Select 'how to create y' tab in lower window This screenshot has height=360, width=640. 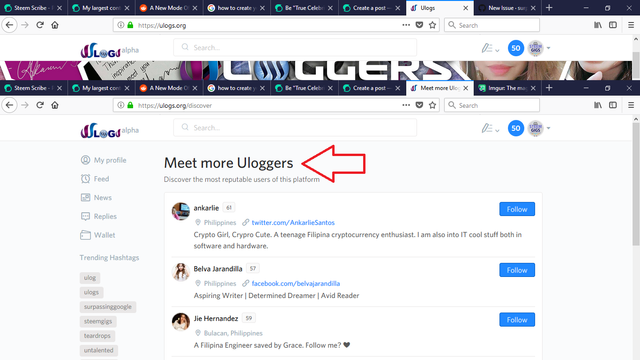236,88
